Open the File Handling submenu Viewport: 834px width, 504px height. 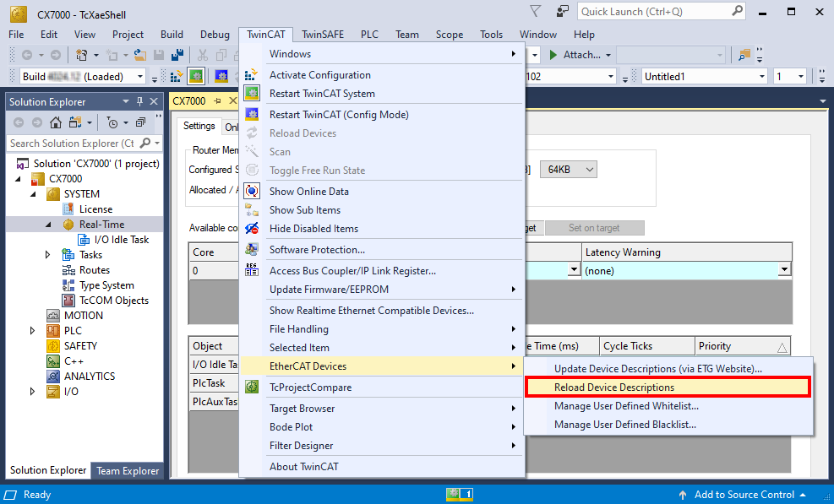[382, 329]
